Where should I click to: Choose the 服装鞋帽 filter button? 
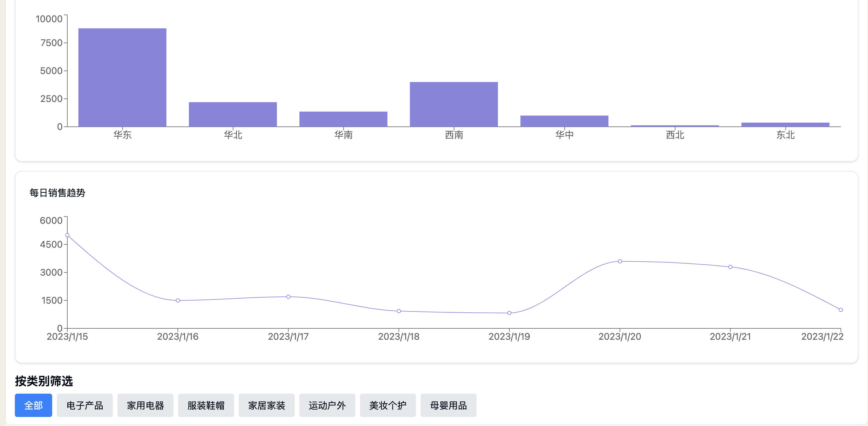[x=206, y=405]
